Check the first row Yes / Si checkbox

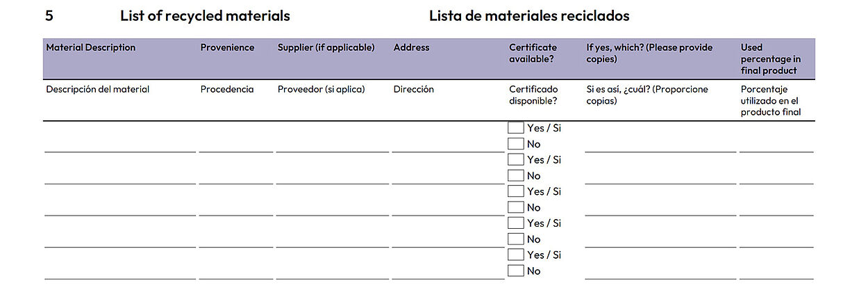pyautogui.click(x=516, y=128)
